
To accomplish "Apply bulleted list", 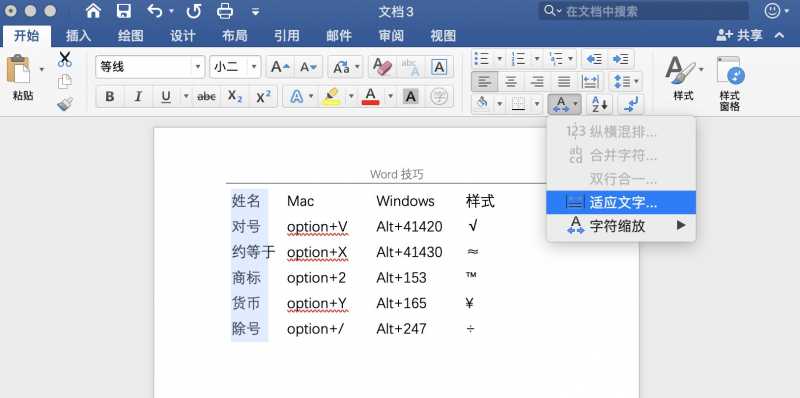I will (481, 59).
